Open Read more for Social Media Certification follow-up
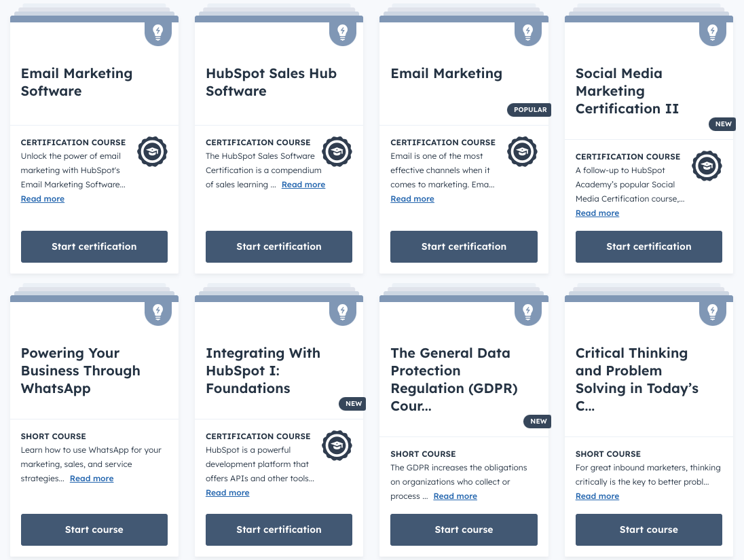This screenshot has height=560, width=744. [x=597, y=213]
